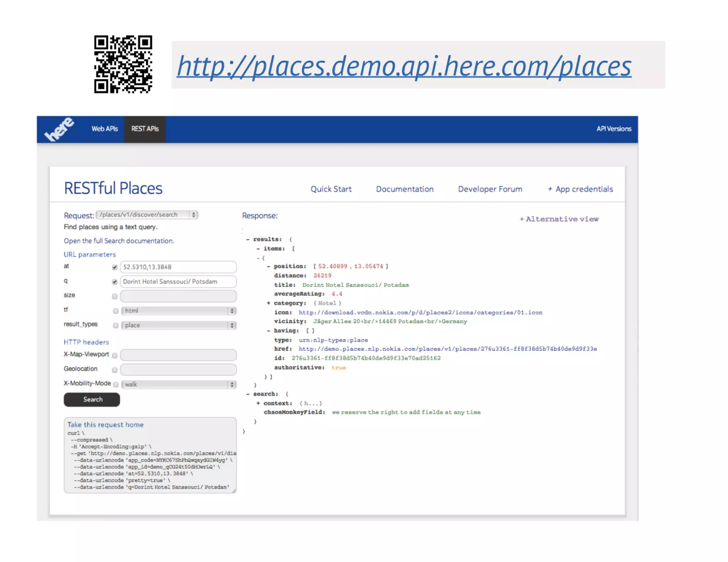Open the Web APIs tab
Screen dimensions: 728x562
[105, 129]
